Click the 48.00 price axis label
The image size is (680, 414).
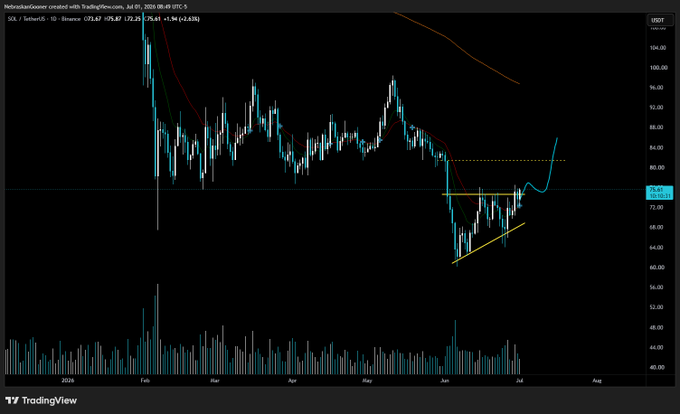point(657,327)
